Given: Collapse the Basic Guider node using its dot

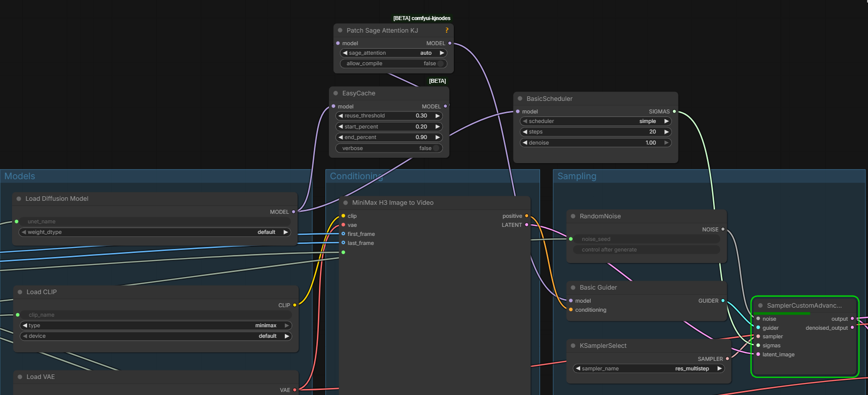Looking at the screenshot, I should (573, 288).
